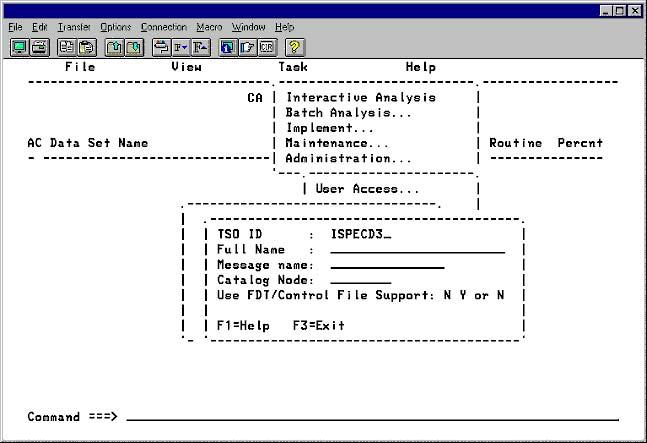Click the decrease font size icon
This screenshot has width=647, height=443.
181,47
